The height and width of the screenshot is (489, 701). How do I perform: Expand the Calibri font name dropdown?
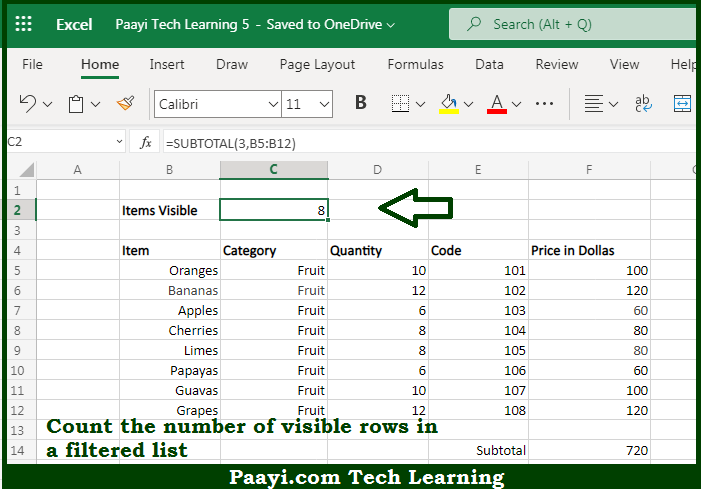[x=273, y=104]
